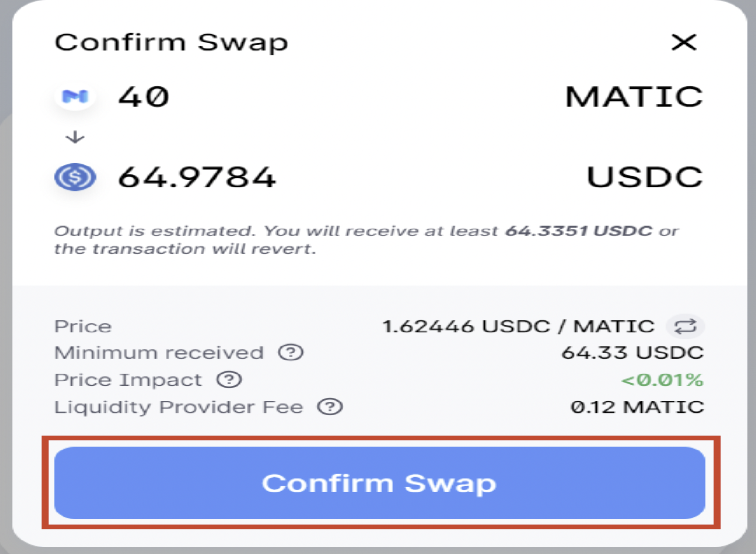The width and height of the screenshot is (756, 554).
Task: Toggle the price direction swap arrows
Action: click(x=685, y=326)
